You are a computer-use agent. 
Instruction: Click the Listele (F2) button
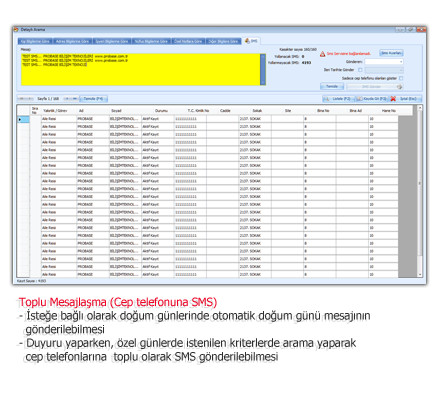tap(339, 99)
